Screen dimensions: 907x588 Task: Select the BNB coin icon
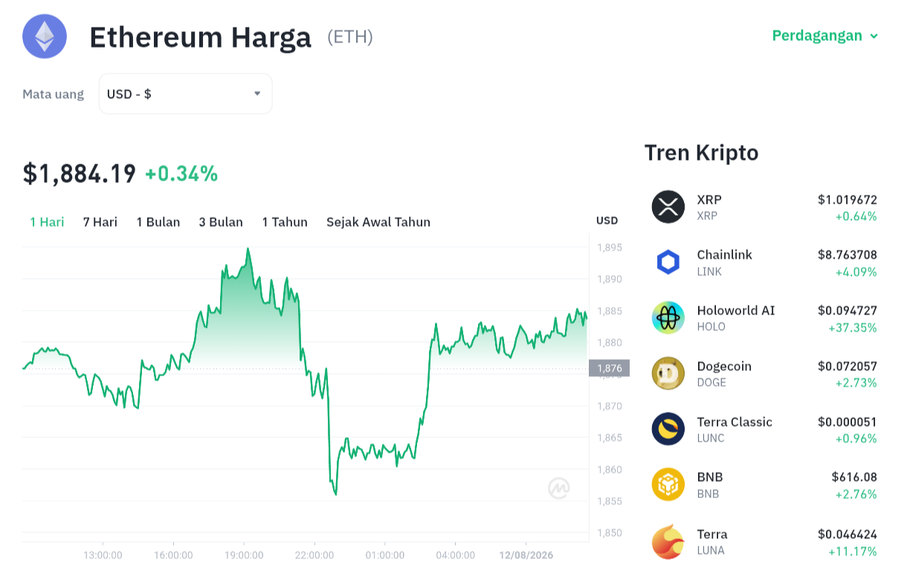(668, 485)
